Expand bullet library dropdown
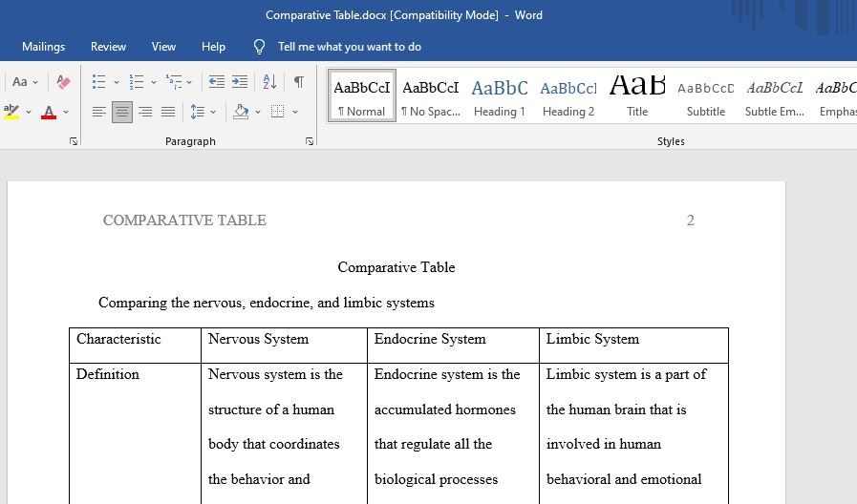This screenshot has height=504, width=857. 116,82
